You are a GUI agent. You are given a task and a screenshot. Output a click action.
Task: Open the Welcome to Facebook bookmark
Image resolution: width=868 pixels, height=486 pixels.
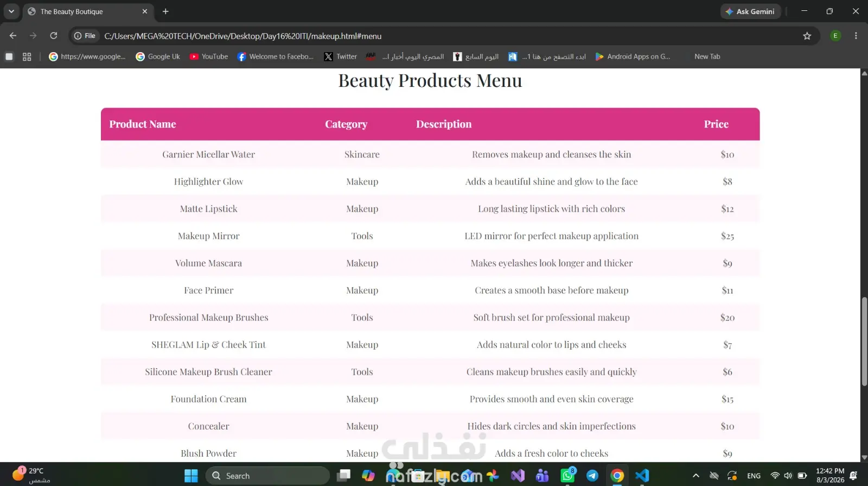276,56
